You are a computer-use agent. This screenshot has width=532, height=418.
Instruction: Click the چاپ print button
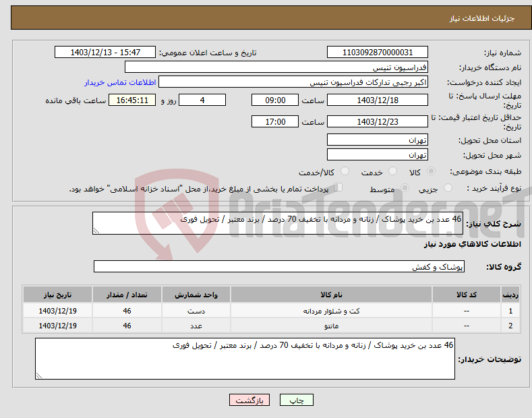(x=297, y=400)
